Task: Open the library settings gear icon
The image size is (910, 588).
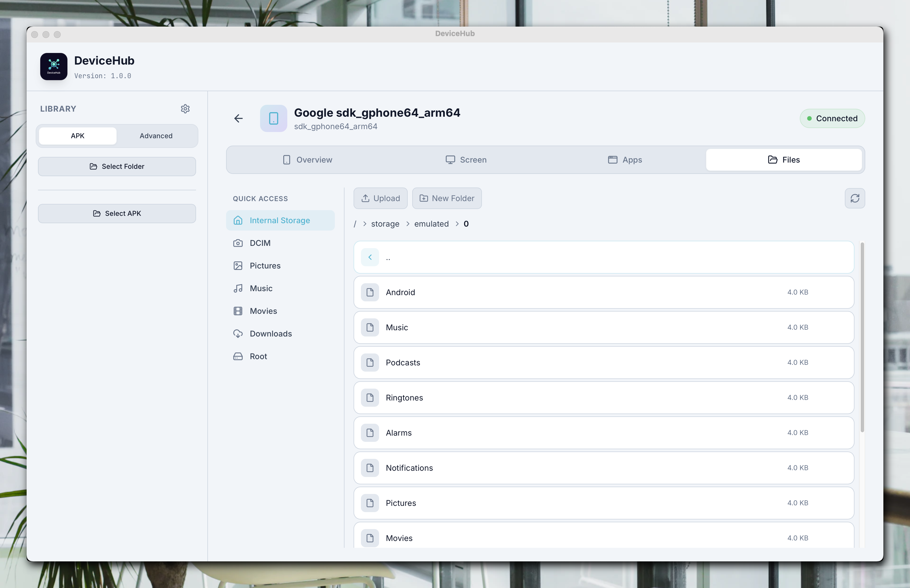Action: 185,109
